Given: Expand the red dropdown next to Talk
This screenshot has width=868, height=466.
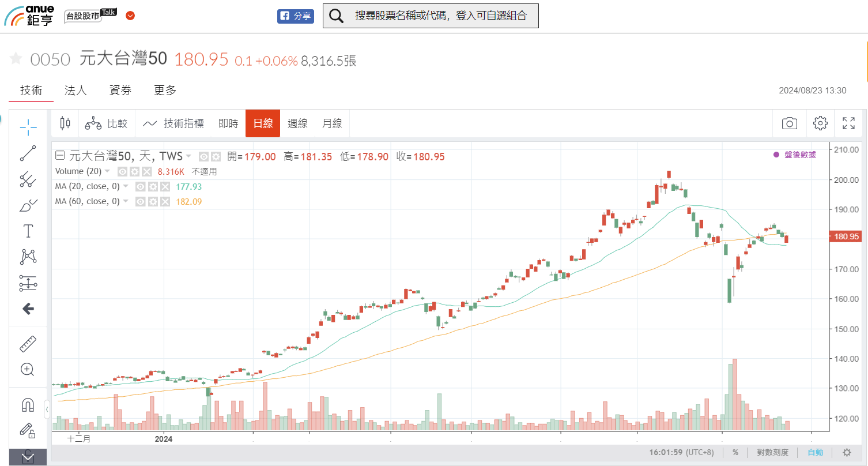Looking at the screenshot, I should coord(130,16).
